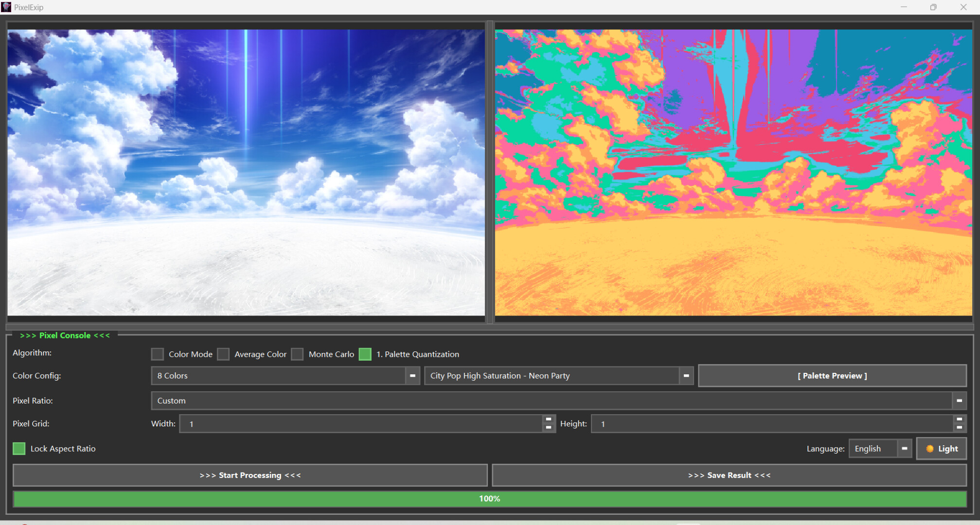Enable the Color Mode algorithm
Image resolution: width=980 pixels, height=525 pixels.
[x=157, y=354]
